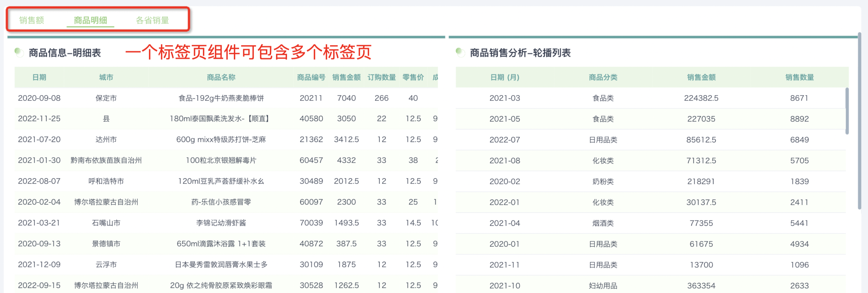Click the 日期 (月) column header
Screen dimensions: 868x293
click(x=504, y=77)
